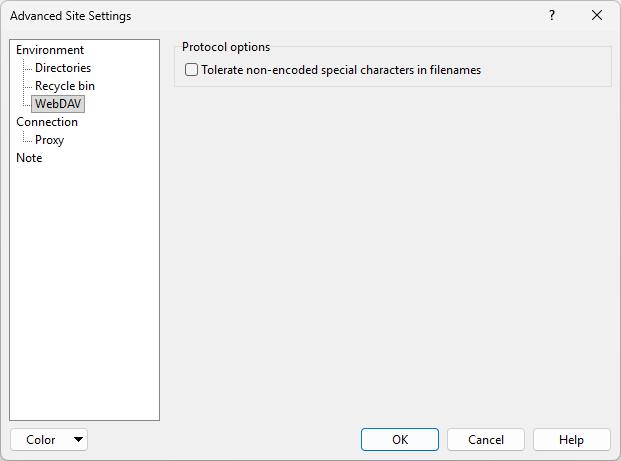
Task: Click the question mark help icon in title bar
Action: click(x=551, y=16)
